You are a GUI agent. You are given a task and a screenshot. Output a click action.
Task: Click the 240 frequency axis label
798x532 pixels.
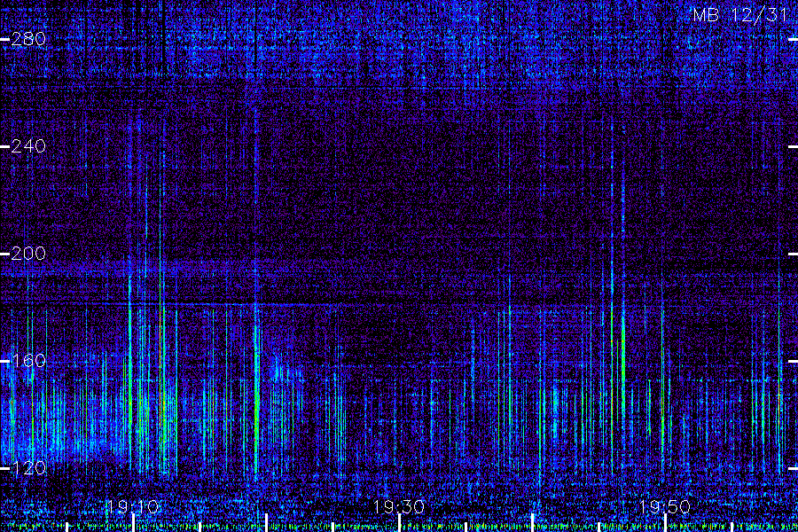click(x=28, y=146)
